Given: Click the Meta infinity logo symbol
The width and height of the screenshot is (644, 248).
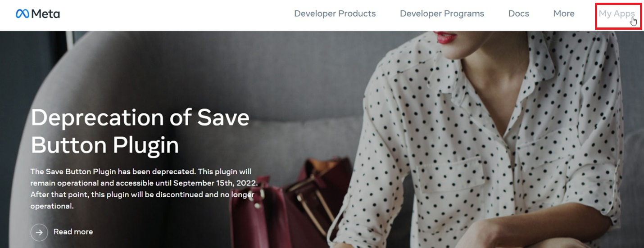Looking at the screenshot, I should (22, 14).
